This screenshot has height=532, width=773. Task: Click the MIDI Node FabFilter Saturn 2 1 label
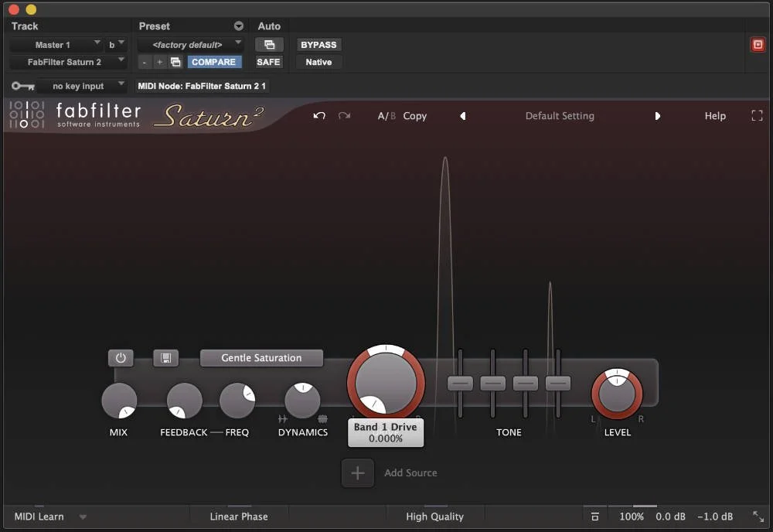click(202, 87)
